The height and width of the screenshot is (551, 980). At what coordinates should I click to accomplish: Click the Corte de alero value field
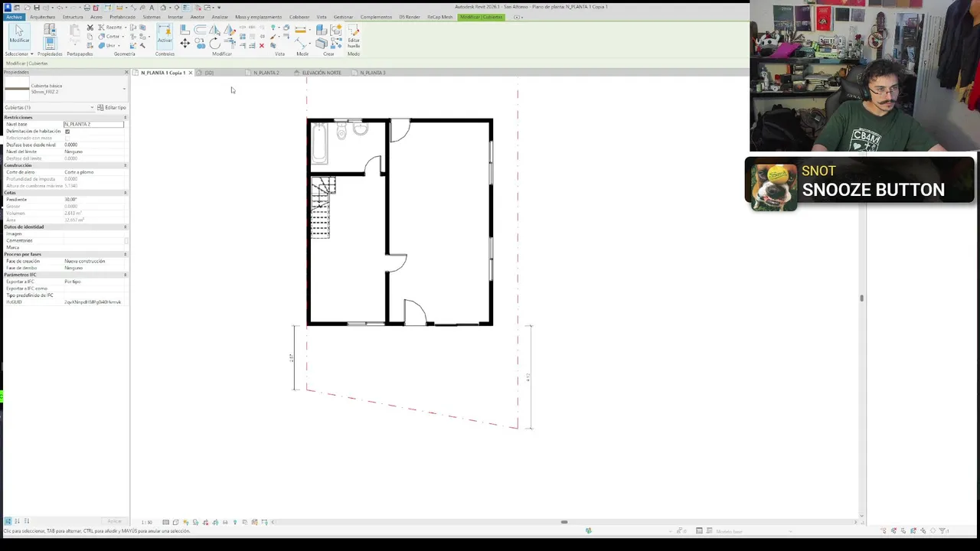coord(93,172)
